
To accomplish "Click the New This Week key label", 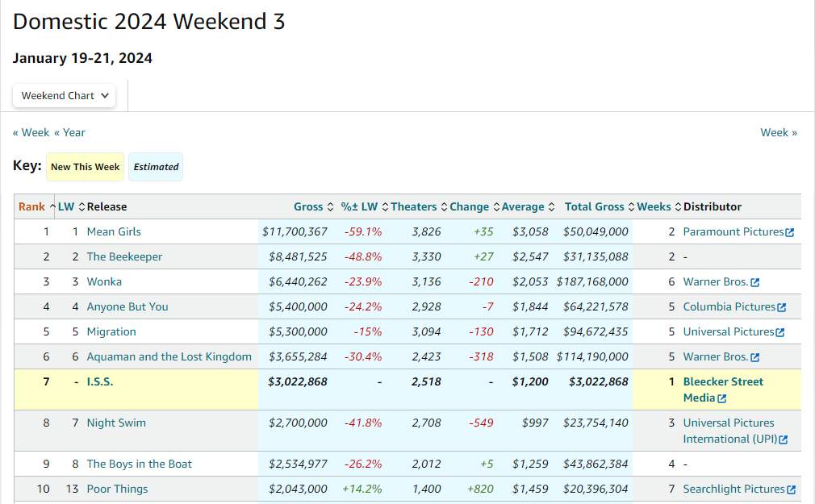I will (x=86, y=167).
